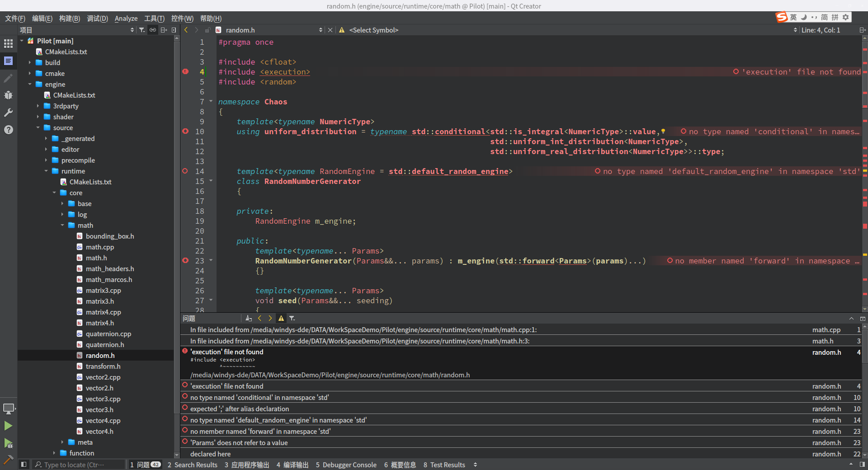Click the red error marker on line 23
The width and height of the screenshot is (868, 470).
click(185, 261)
